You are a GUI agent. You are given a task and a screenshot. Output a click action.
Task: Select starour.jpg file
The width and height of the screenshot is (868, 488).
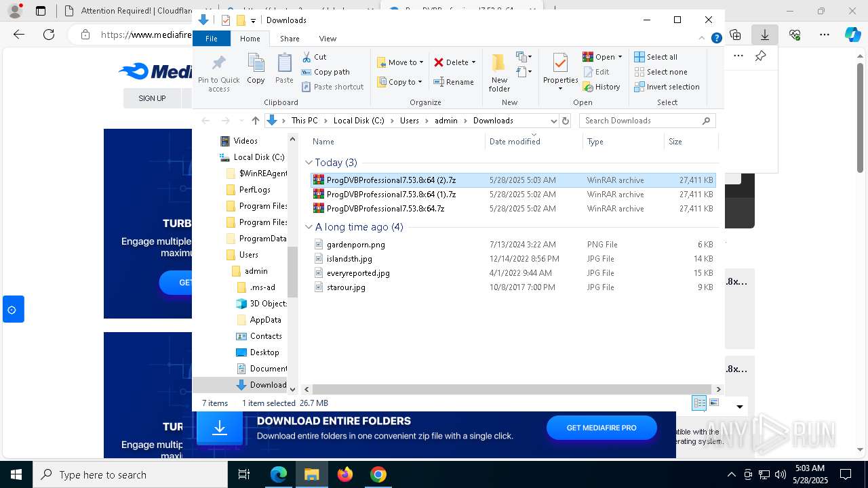point(513,287)
